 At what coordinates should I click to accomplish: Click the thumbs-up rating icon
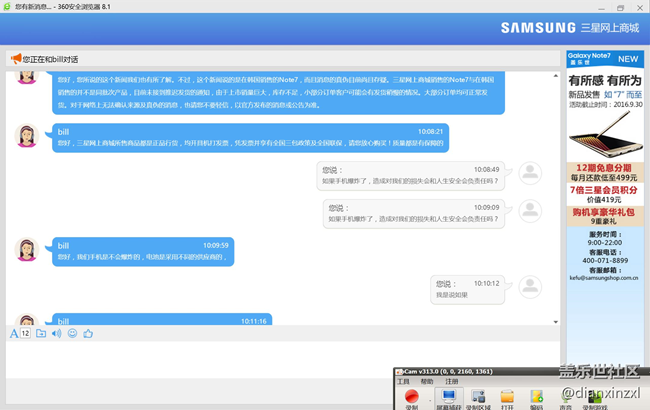[x=88, y=333]
